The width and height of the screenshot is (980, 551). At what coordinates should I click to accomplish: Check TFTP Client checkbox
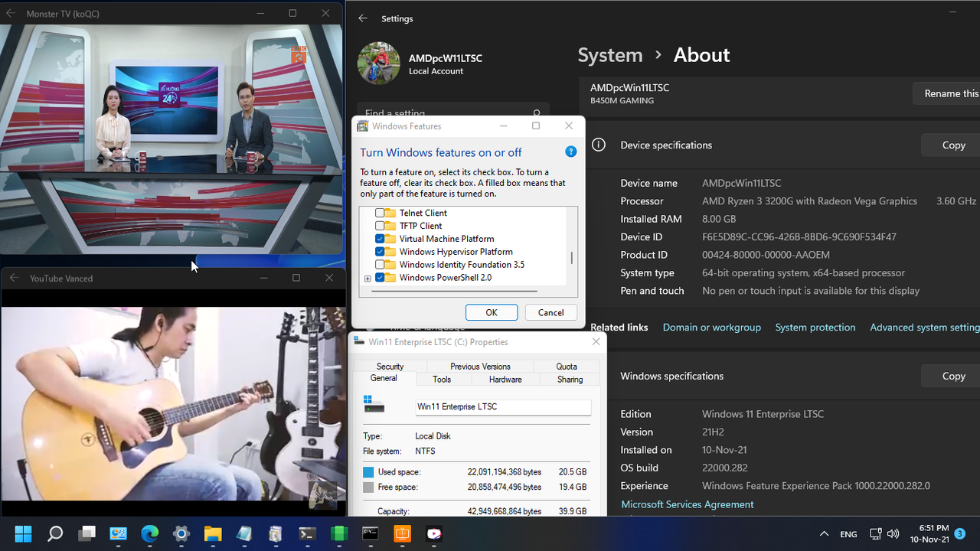tap(380, 226)
